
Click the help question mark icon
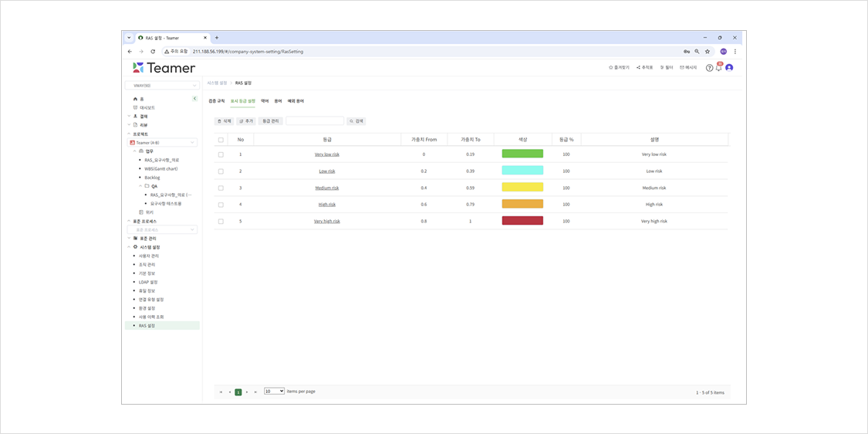709,68
